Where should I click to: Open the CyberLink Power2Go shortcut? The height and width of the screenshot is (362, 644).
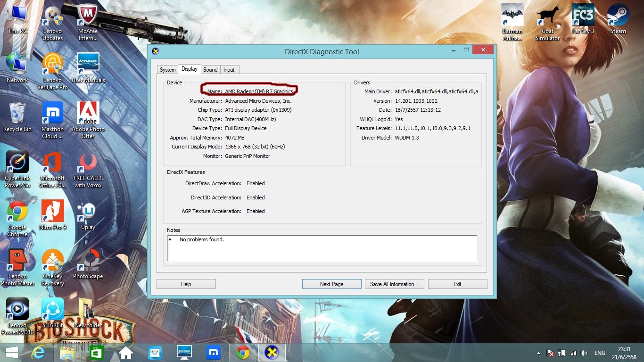[17, 170]
